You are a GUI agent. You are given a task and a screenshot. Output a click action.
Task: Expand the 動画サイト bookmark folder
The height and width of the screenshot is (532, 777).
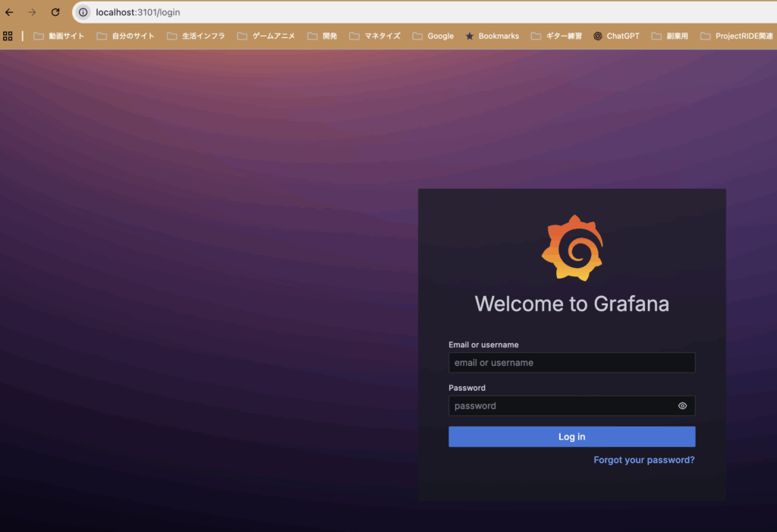coord(59,36)
